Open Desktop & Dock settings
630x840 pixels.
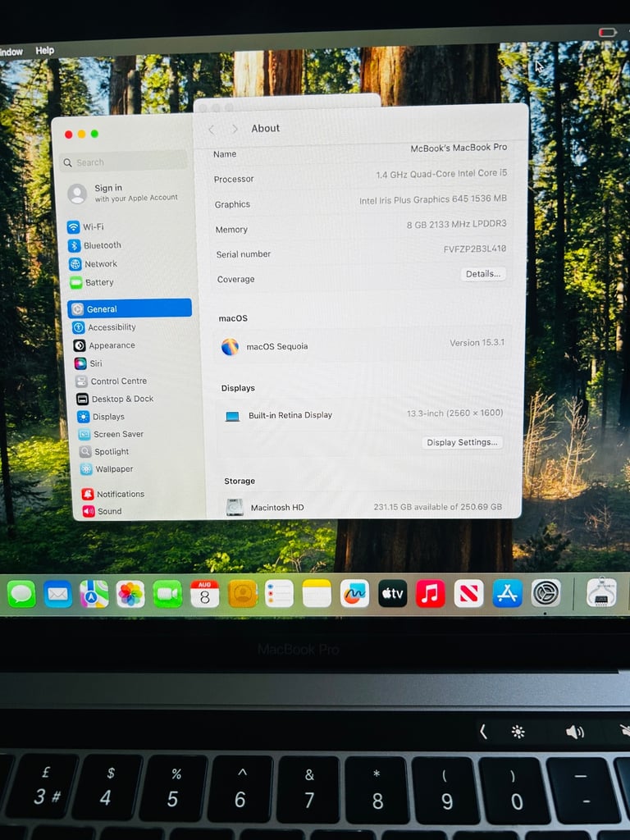click(115, 399)
